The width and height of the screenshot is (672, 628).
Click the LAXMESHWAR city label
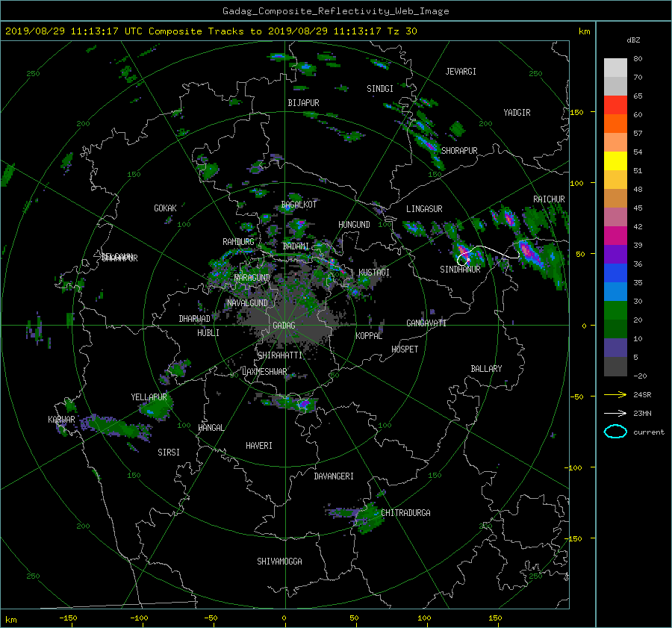(x=264, y=372)
